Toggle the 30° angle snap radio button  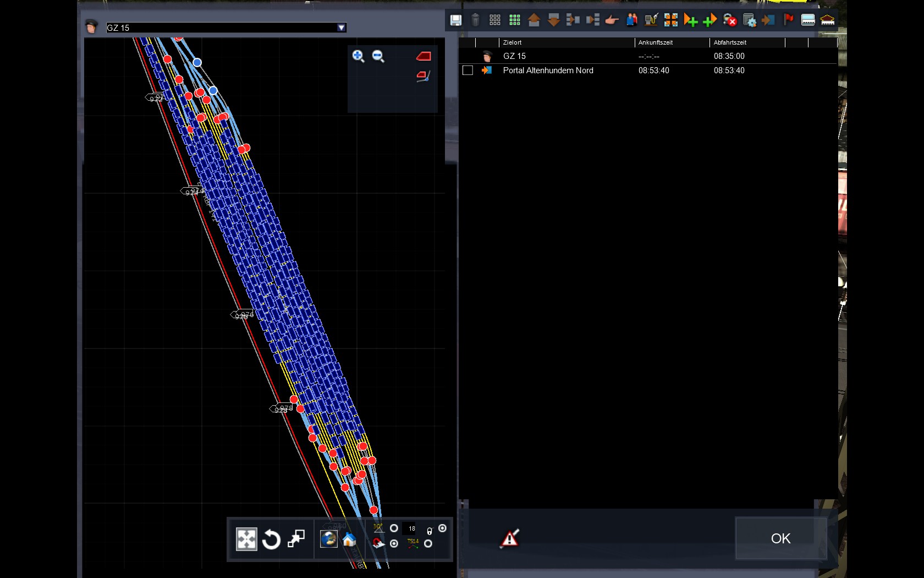coord(394,528)
